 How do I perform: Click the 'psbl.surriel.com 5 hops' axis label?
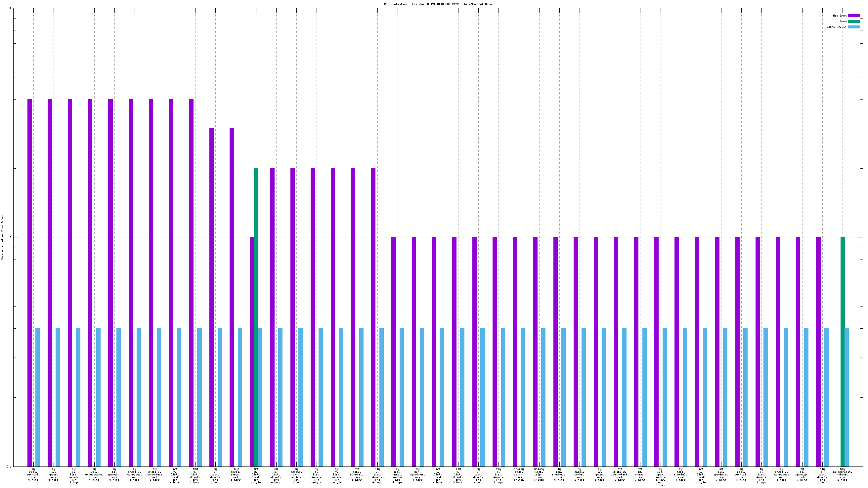click(357, 474)
